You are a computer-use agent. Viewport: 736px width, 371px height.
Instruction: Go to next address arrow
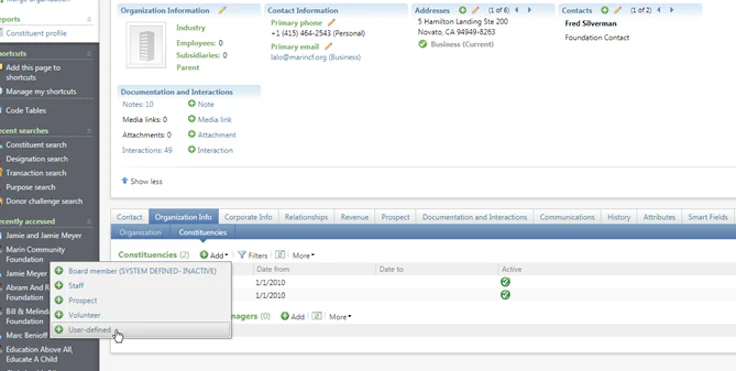(529, 10)
